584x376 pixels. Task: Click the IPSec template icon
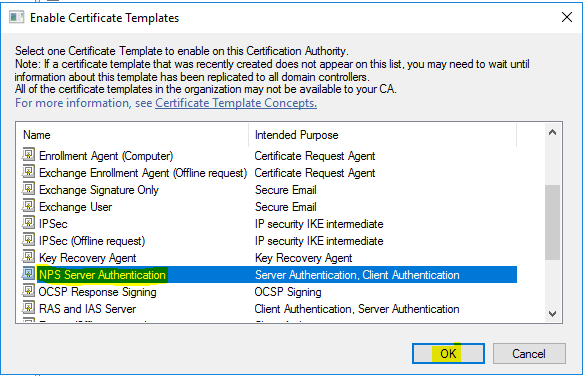[28, 223]
